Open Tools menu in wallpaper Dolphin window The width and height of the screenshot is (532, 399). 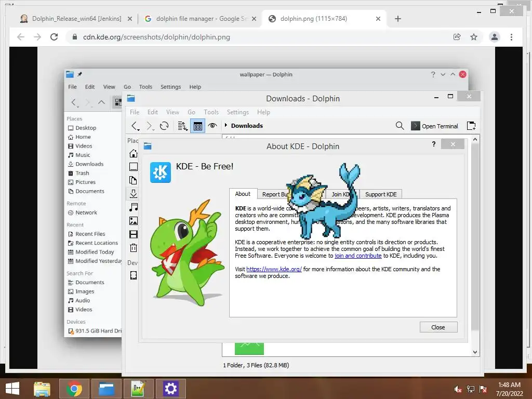(145, 87)
